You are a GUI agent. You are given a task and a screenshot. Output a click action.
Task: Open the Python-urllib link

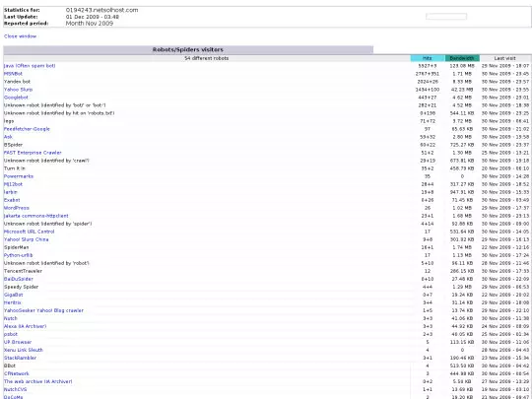click(19, 255)
